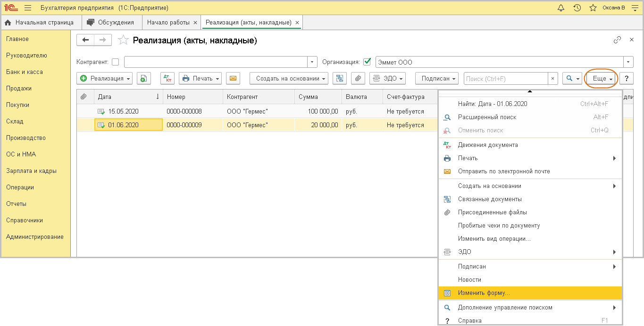644x326 pixels.
Task: Click into the Поиск (Ctrl+F) search field
Action: (505, 79)
